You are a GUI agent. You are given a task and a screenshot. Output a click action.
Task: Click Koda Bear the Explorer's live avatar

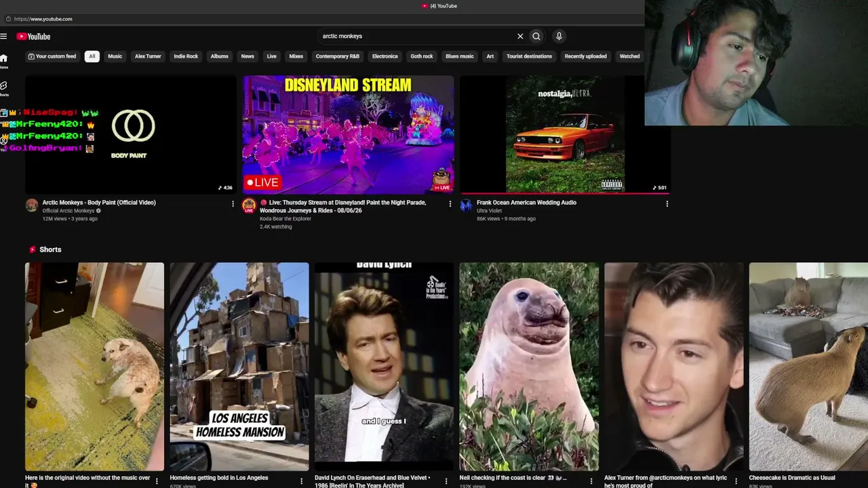[x=249, y=205]
